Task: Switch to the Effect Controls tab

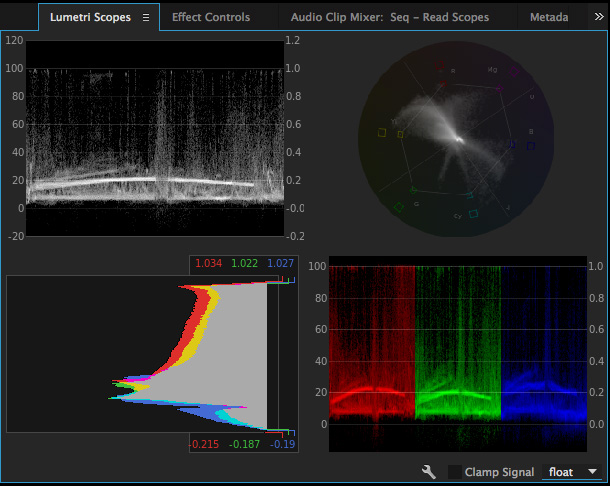Action: [211, 17]
